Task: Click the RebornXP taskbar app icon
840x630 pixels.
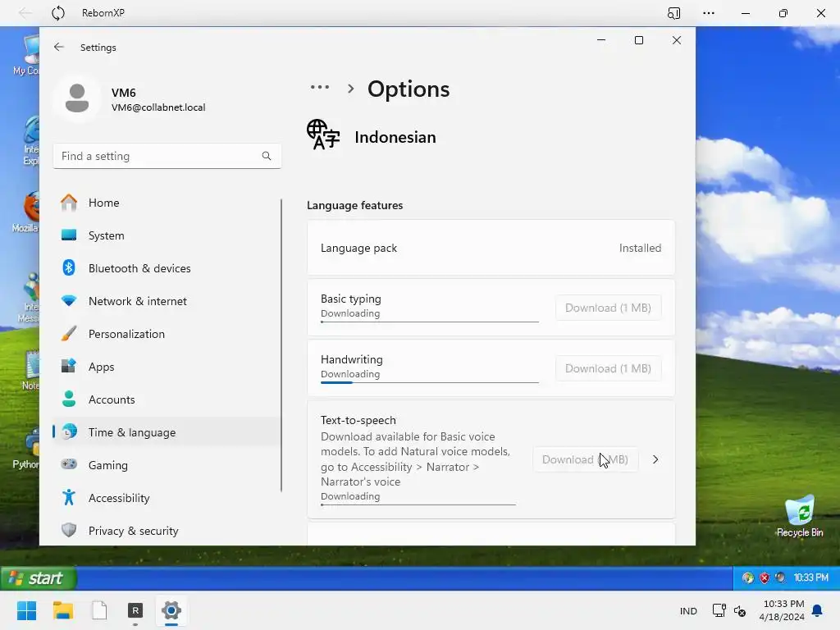Action: tap(135, 610)
